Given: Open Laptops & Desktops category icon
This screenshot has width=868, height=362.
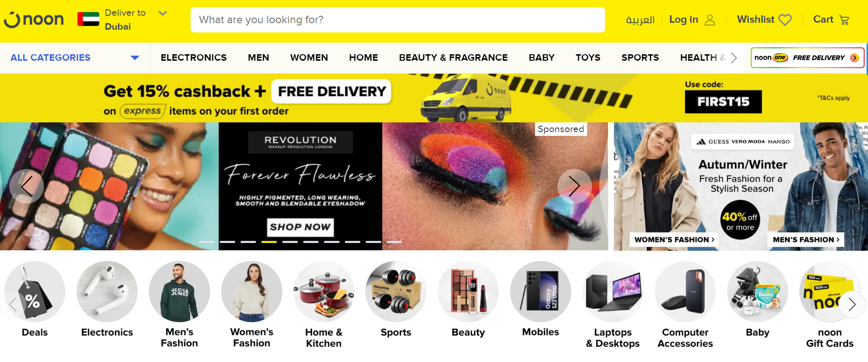Looking at the screenshot, I should [613, 292].
